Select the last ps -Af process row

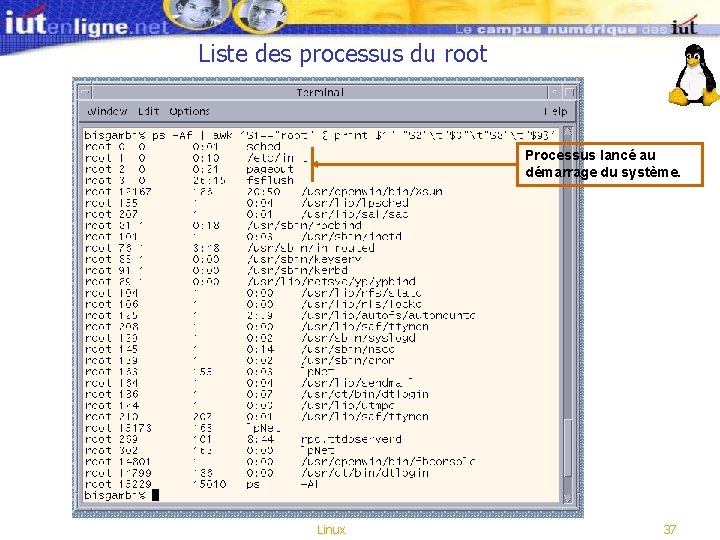tap(202, 484)
